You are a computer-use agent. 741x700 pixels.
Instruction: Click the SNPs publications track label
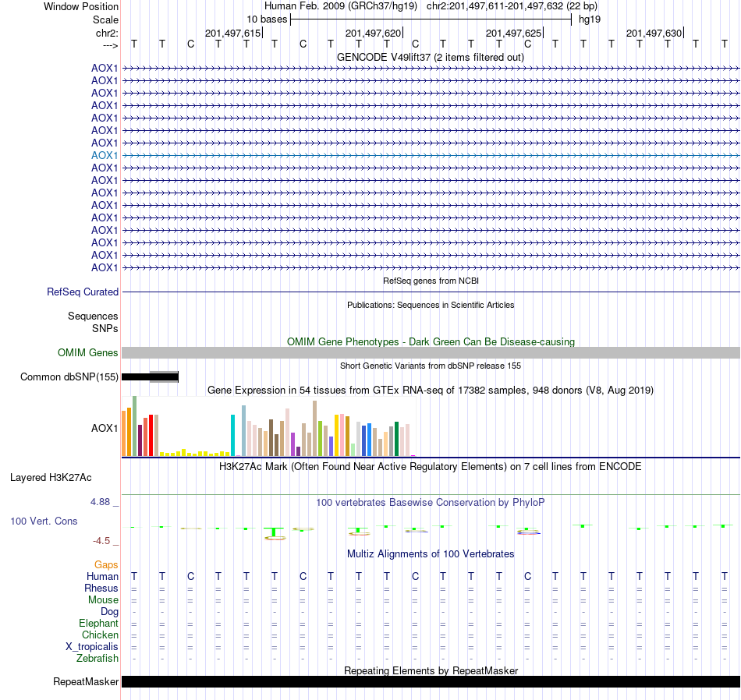pyautogui.click(x=105, y=328)
